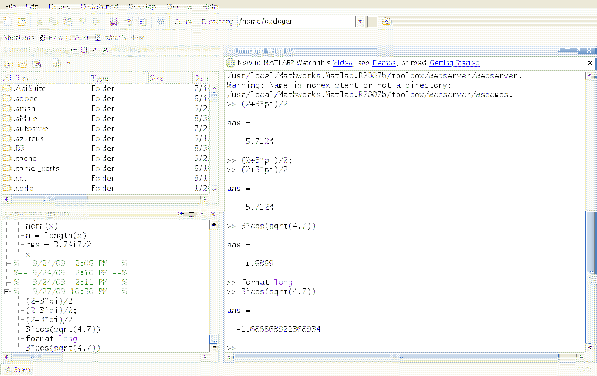Click the Current Directory file list horizontal scrollbar
This screenshot has width=597, height=376.
[x=105, y=199]
